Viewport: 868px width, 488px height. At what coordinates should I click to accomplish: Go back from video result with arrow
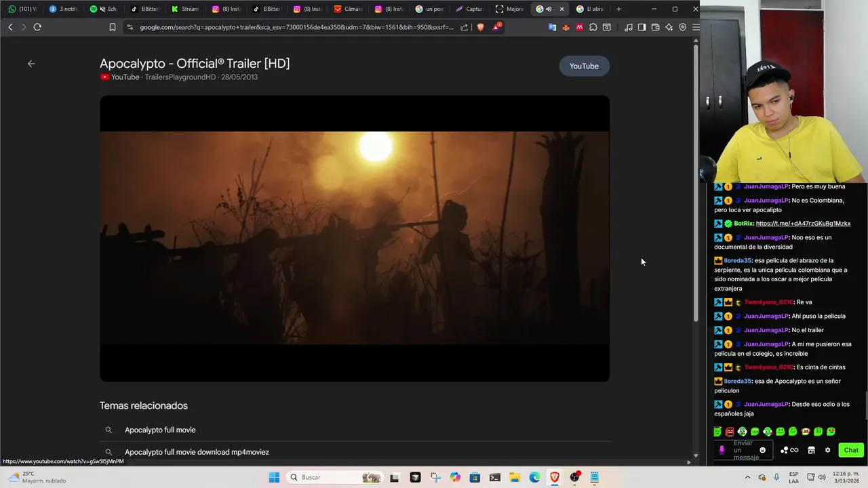31,64
